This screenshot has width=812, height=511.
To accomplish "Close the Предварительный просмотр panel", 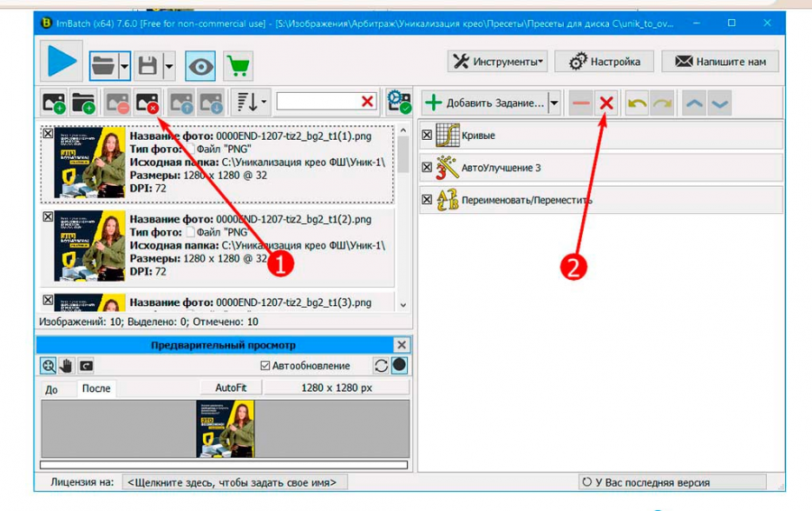I will point(401,345).
